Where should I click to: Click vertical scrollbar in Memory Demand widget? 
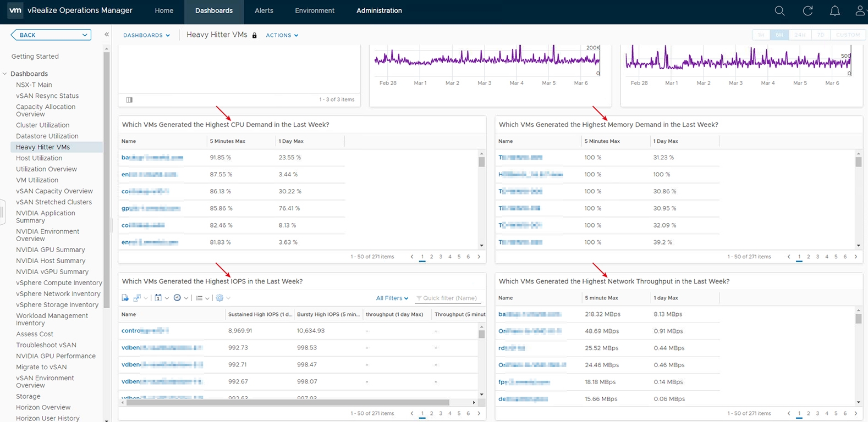pos(858,162)
